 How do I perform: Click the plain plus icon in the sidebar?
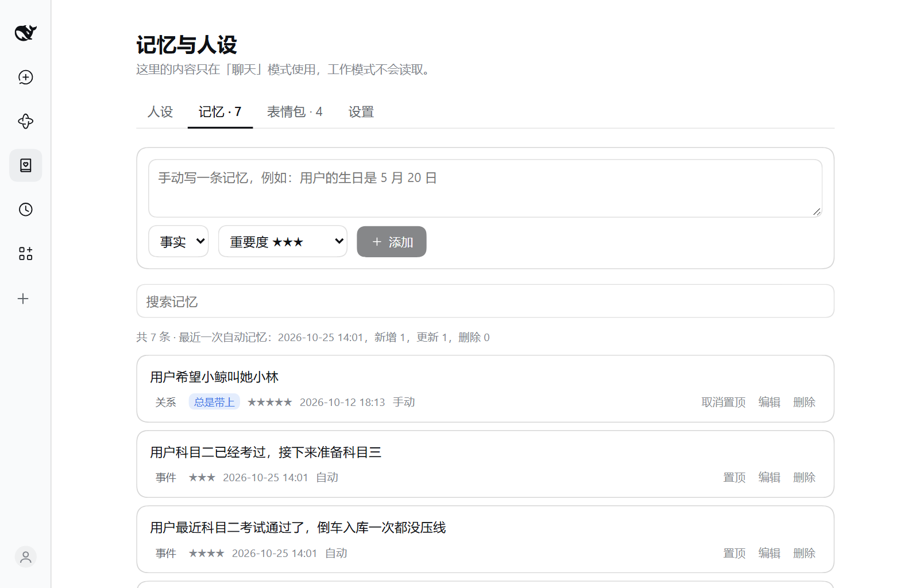pos(23,299)
